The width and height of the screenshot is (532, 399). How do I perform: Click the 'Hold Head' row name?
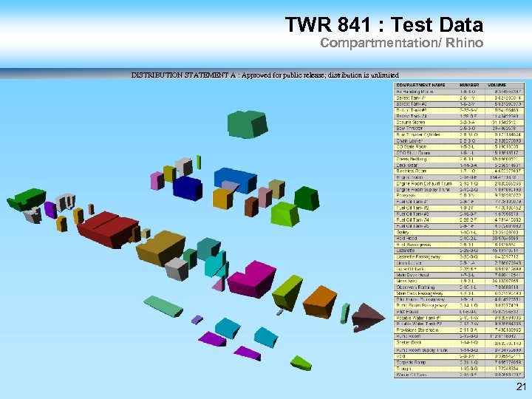click(406, 239)
